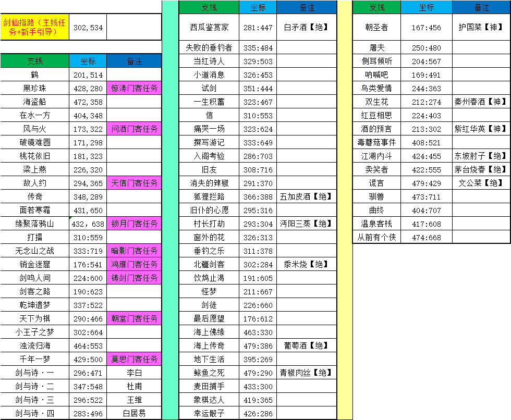Select the 饮鸩止渴 quest cell
The width and height of the screenshot is (511, 420).
pyautogui.click(x=209, y=278)
